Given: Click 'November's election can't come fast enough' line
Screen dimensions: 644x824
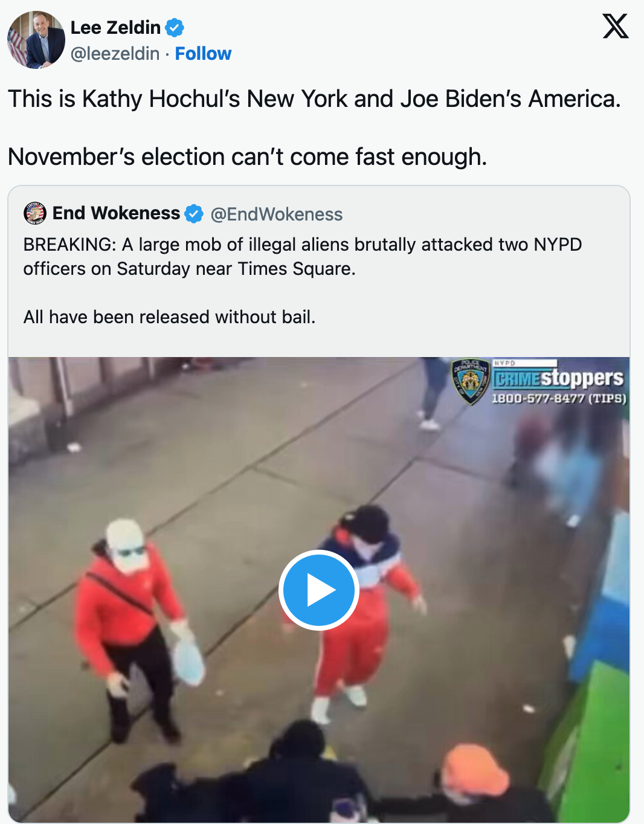Looking at the screenshot, I should click(247, 157).
